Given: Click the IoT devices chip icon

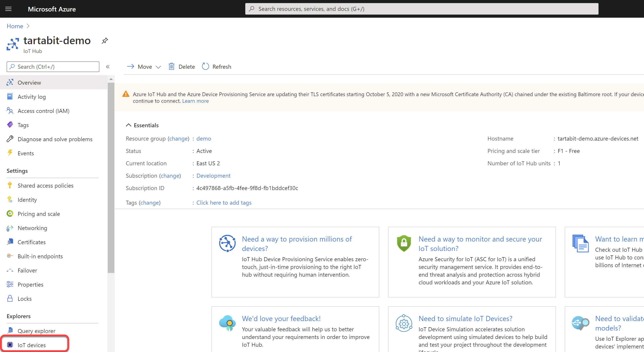Looking at the screenshot, I should coord(10,345).
